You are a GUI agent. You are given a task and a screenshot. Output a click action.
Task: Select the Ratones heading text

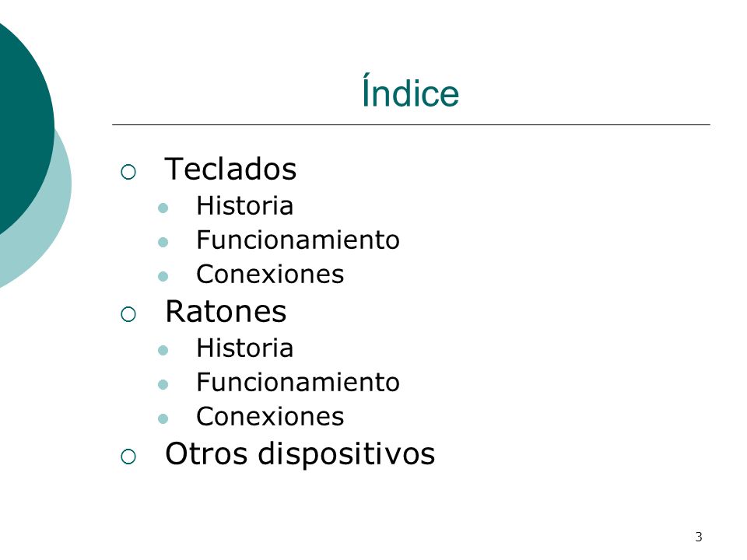pyautogui.click(x=226, y=311)
